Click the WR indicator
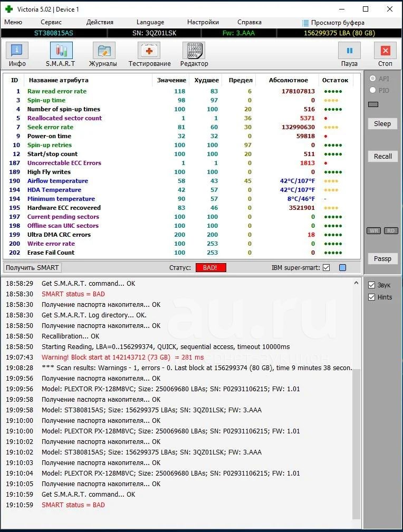The height and width of the screenshot is (532, 403). point(374,231)
